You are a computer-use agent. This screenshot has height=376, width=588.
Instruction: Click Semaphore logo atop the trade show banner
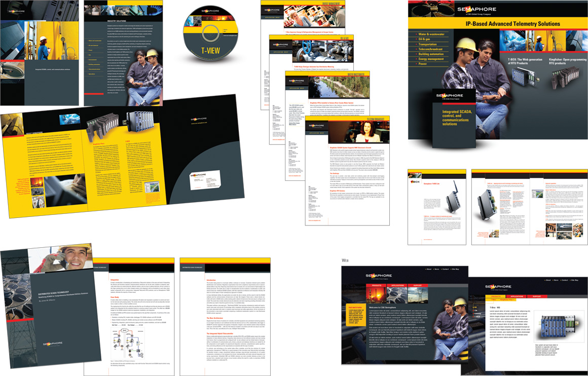[476, 10]
